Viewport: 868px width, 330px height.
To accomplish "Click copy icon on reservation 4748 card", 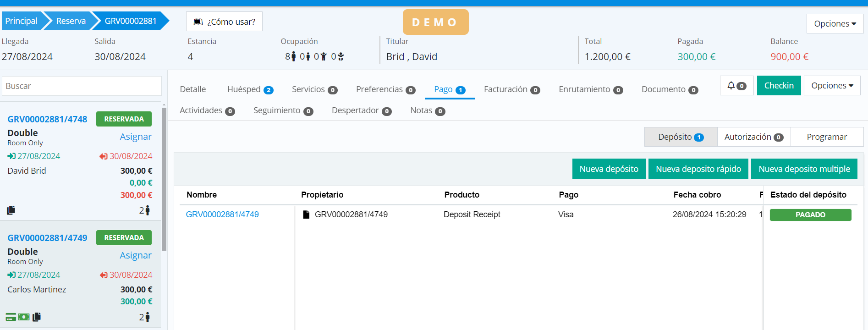I will pyautogui.click(x=11, y=210).
